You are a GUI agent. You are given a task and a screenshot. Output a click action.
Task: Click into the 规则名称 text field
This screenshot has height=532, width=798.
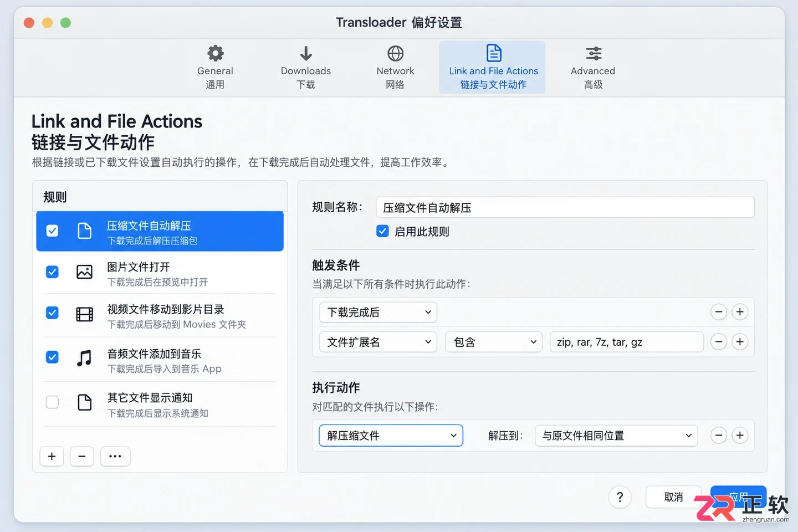point(565,208)
